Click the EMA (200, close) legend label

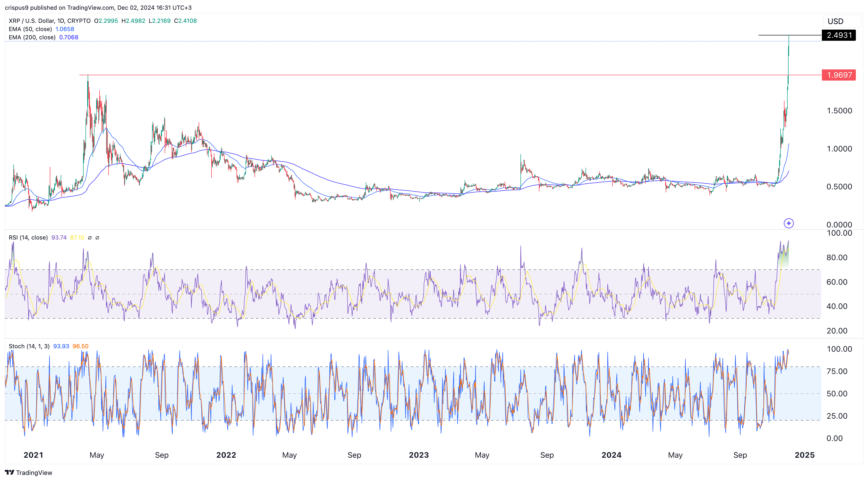32,37
